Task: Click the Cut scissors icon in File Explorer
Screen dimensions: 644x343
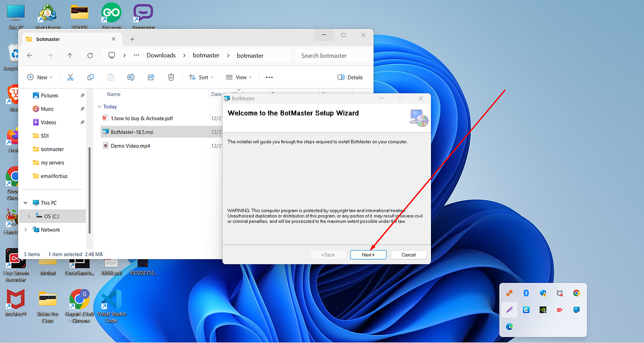Action: 70,77
